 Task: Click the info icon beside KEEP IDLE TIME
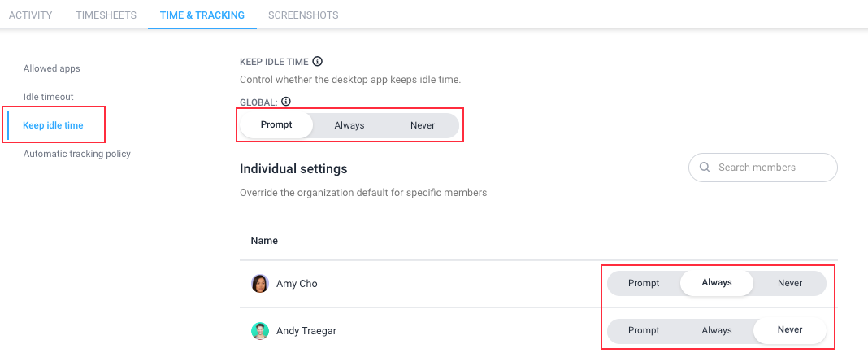tap(317, 61)
